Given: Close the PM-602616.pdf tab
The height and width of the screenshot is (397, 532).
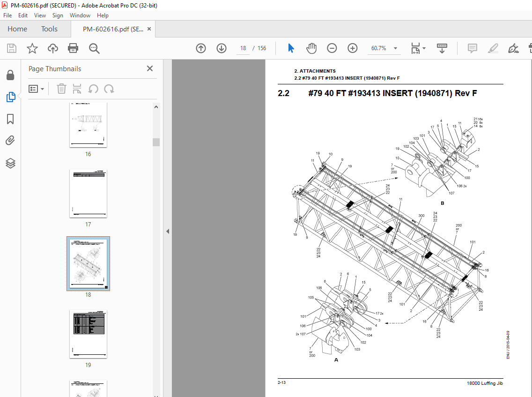Looking at the screenshot, I should click(149, 29).
